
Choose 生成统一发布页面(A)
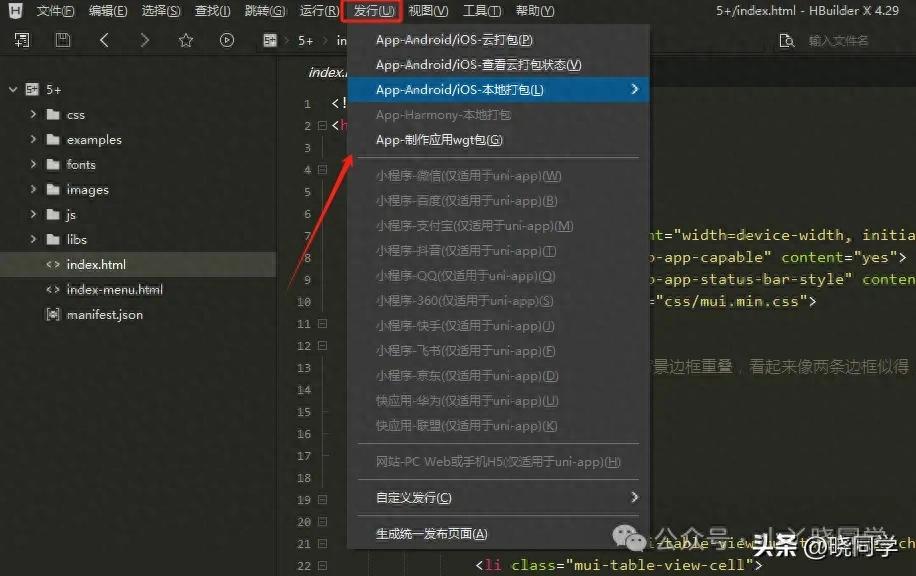point(498,534)
